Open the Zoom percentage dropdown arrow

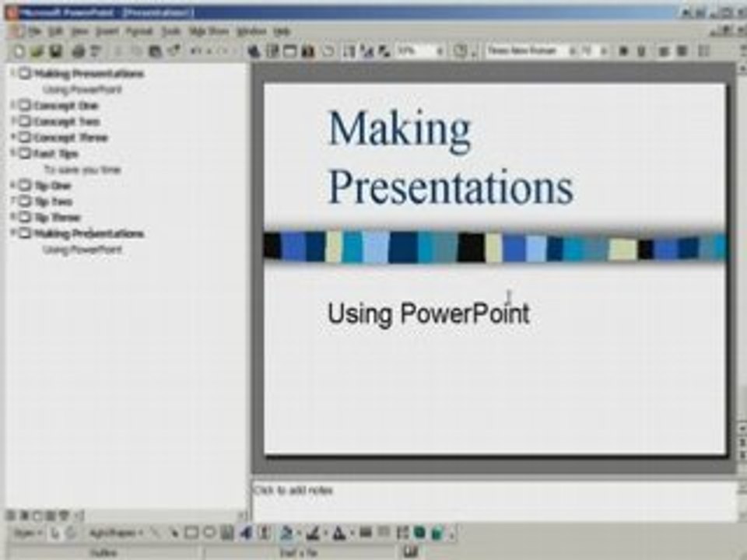[440, 51]
